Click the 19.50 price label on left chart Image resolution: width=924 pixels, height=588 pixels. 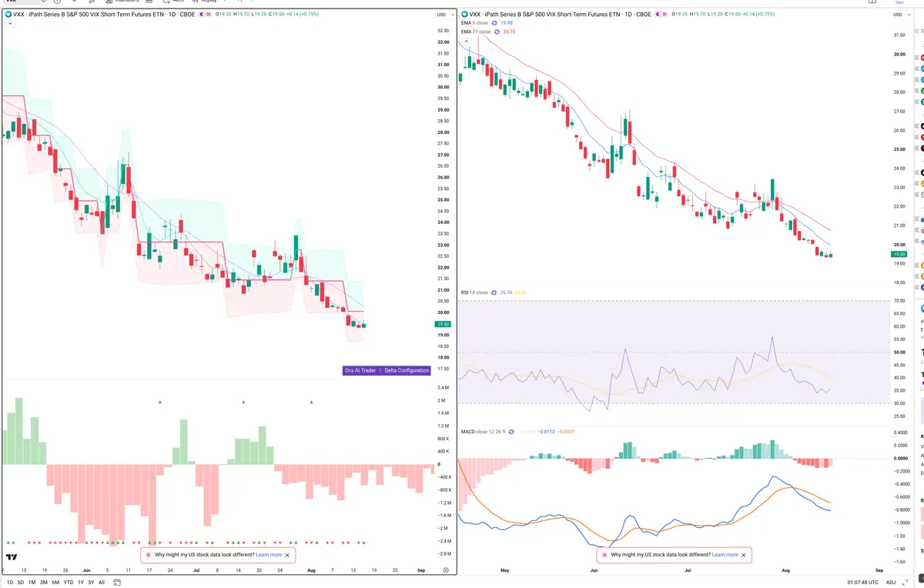tap(443, 325)
